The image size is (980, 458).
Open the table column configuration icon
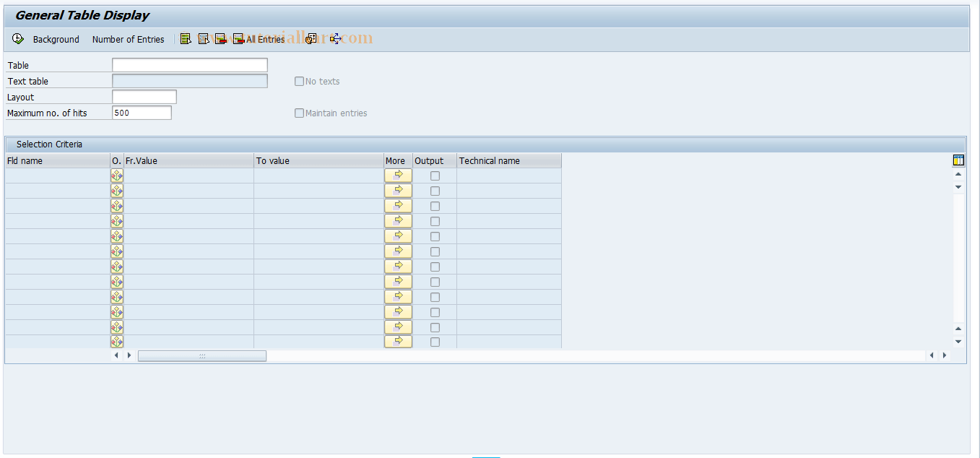pos(958,160)
